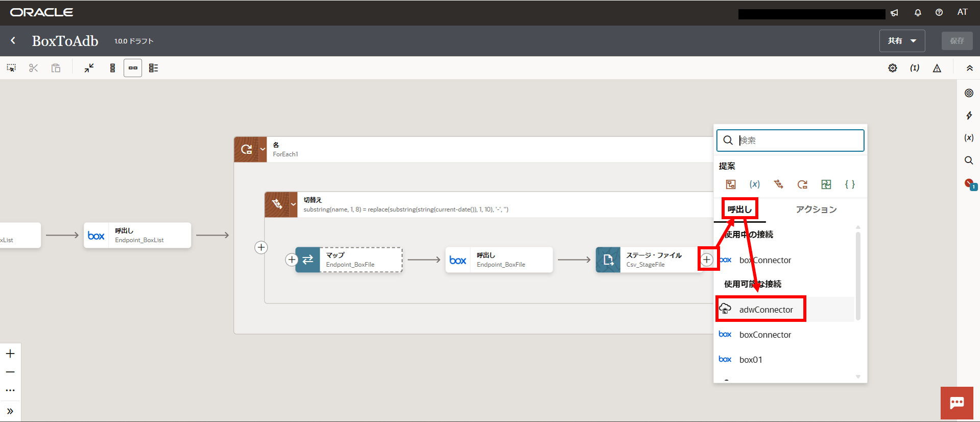Open integration settings gear icon
980x422 pixels.
click(x=893, y=68)
